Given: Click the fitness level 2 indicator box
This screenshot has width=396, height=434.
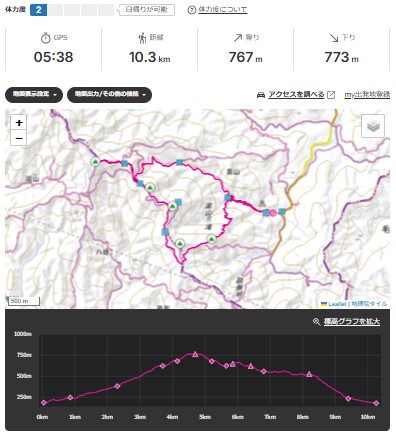Looking at the screenshot, I should [38, 10].
